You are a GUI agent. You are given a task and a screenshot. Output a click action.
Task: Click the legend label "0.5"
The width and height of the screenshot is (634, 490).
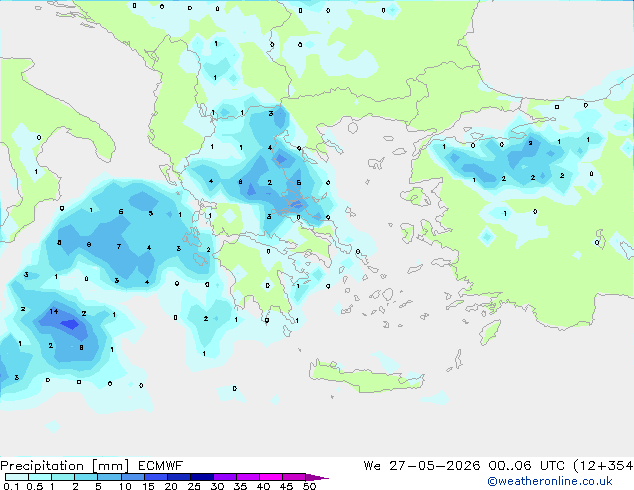coord(35,486)
